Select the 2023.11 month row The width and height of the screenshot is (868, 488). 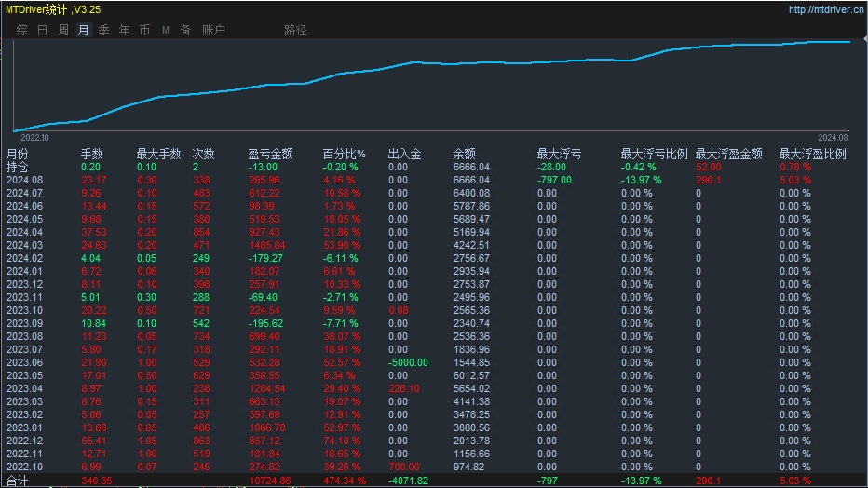coord(24,297)
